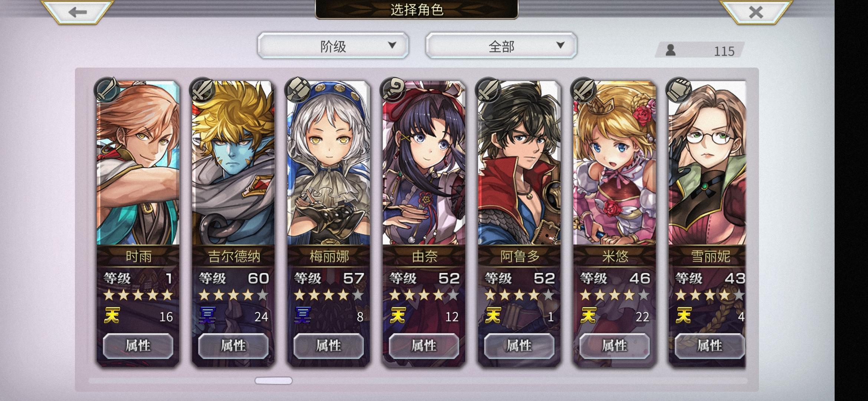This screenshot has width=868, height=401.
Task: Click the 冥 element icon on 吉尔德纳's card
Action: pyautogui.click(x=207, y=316)
